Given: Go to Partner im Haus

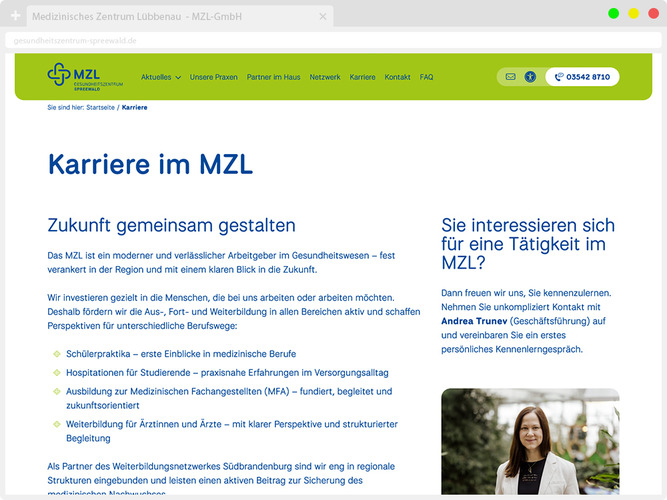Looking at the screenshot, I should [x=274, y=77].
